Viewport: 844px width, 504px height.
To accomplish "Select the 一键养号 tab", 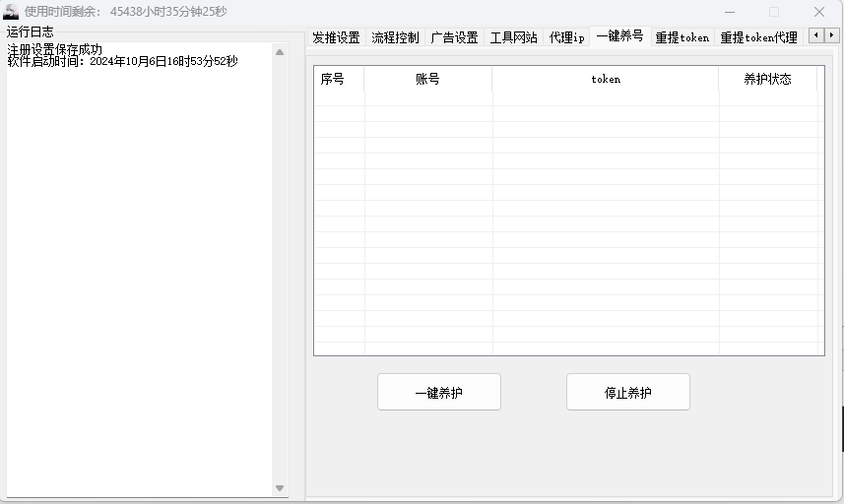I will 619,35.
